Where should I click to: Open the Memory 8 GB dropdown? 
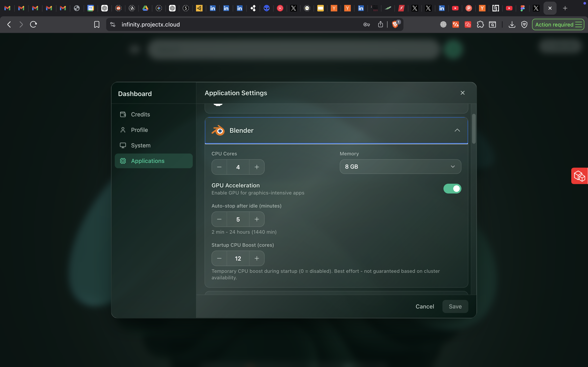pyautogui.click(x=400, y=167)
